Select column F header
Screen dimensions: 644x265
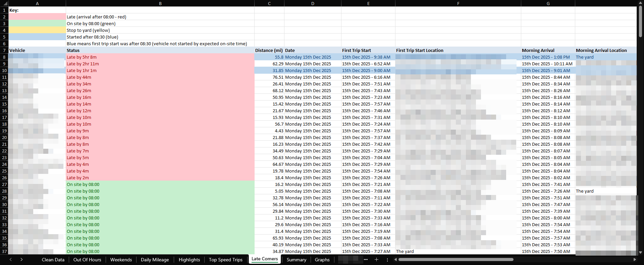[x=458, y=3]
